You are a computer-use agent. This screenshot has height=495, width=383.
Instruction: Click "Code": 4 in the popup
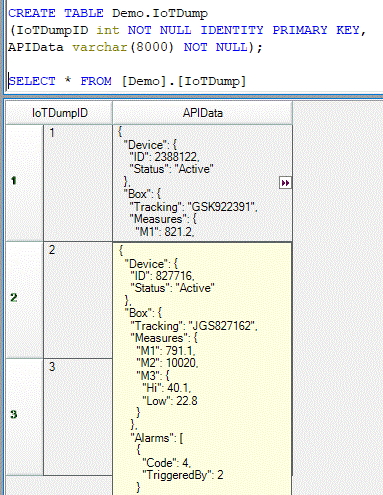tap(167, 463)
